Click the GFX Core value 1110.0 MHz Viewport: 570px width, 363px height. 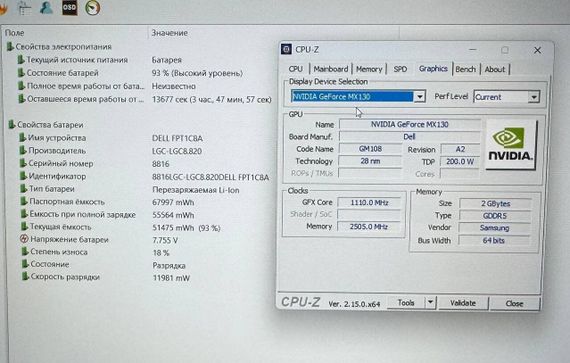pyautogui.click(x=369, y=202)
